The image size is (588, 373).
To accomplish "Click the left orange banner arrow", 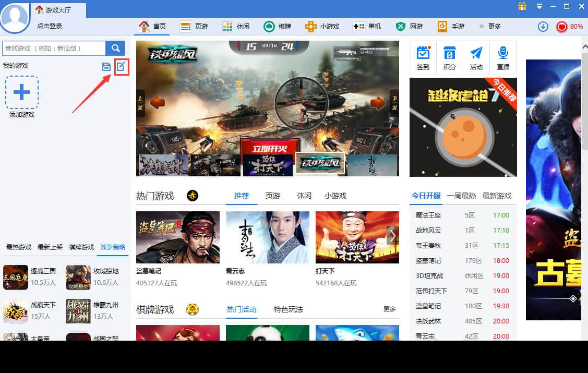I will point(157,103).
